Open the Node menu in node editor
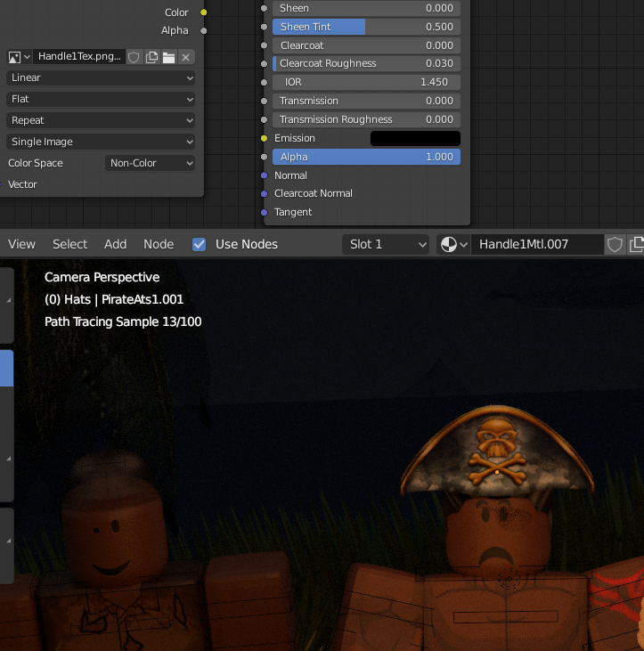The width and height of the screenshot is (644, 651). (159, 244)
